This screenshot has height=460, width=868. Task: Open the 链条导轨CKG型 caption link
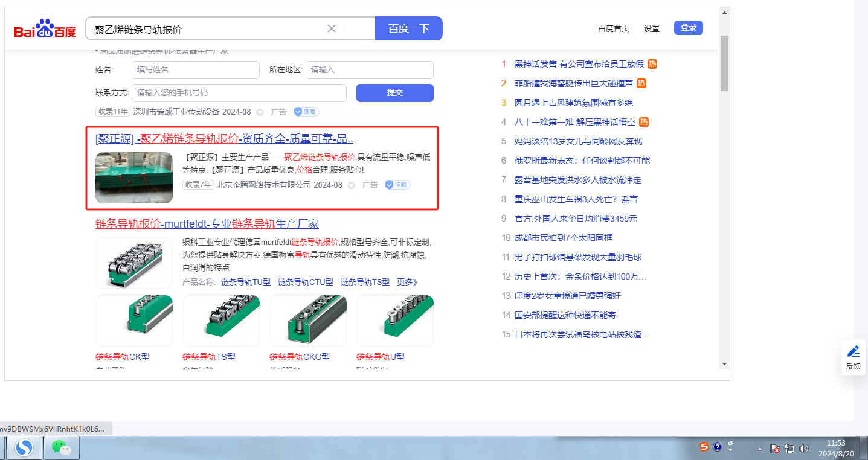(x=300, y=357)
